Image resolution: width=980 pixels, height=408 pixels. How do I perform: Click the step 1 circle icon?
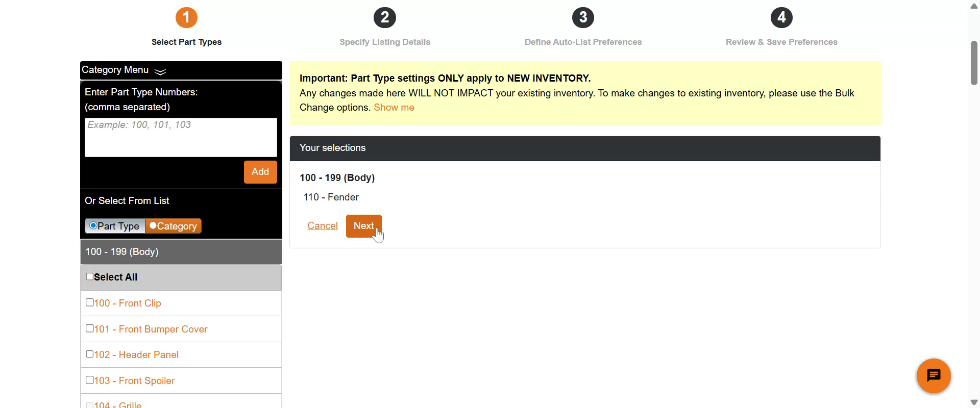pos(186,18)
